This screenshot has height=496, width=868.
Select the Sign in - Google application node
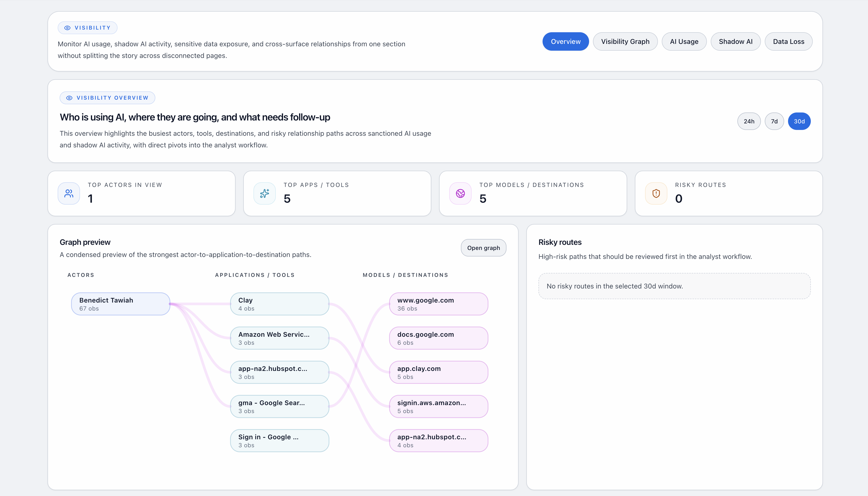pos(279,440)
